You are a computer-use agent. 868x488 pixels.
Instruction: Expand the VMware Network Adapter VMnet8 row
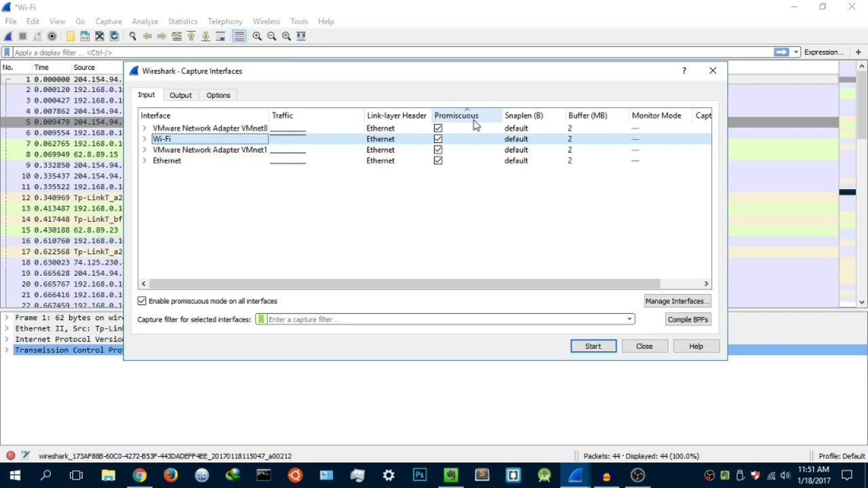point(144,128)
